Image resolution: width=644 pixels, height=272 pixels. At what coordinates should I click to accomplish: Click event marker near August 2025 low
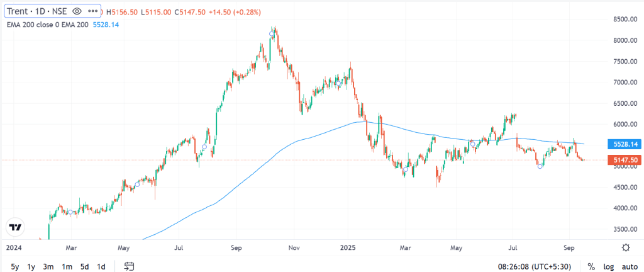tap(540, 166)
